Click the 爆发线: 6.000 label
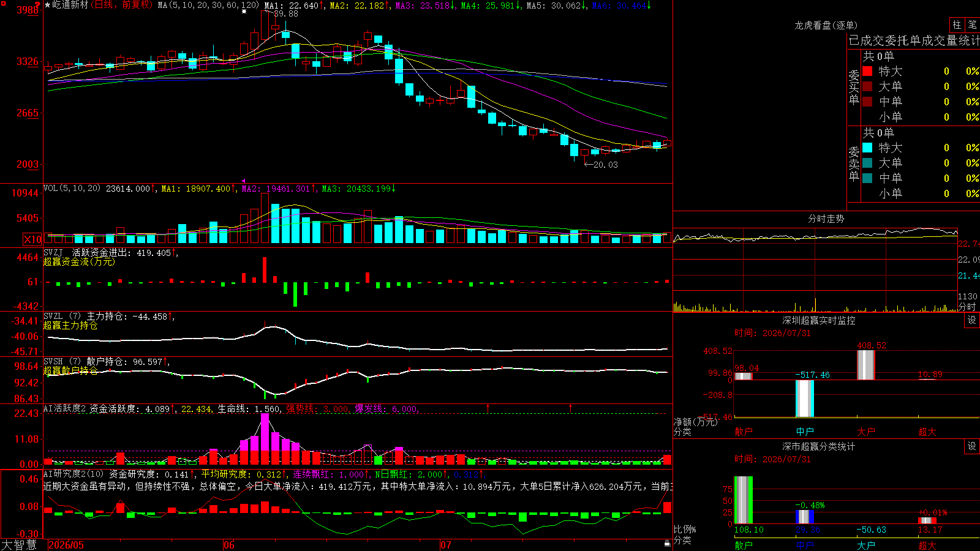 tap(386, 409)
